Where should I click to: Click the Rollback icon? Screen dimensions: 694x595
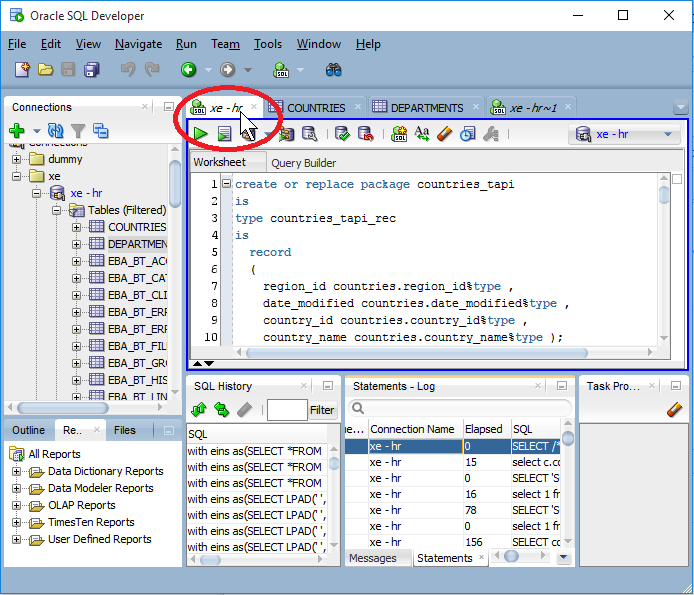click(x=365, y=134)
